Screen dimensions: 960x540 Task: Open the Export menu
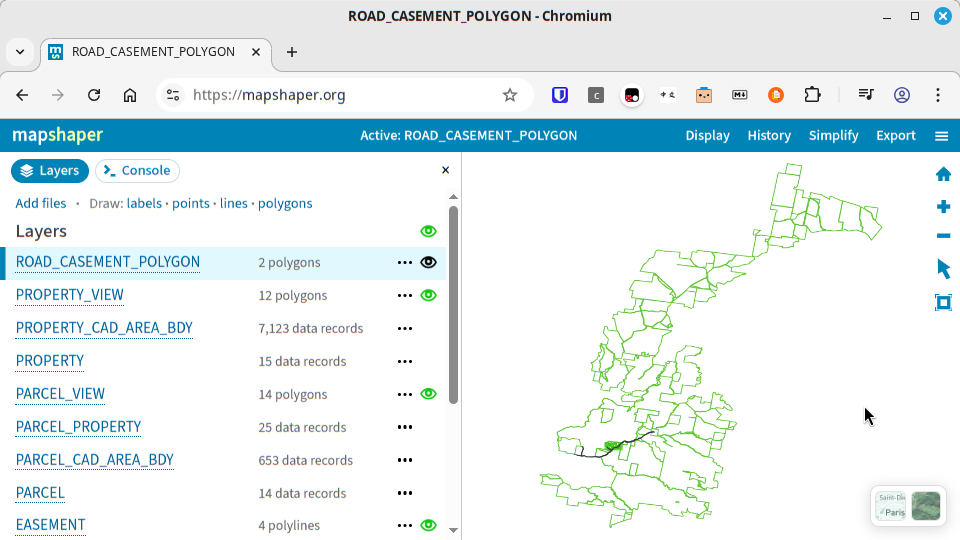(x=896, y=135)
